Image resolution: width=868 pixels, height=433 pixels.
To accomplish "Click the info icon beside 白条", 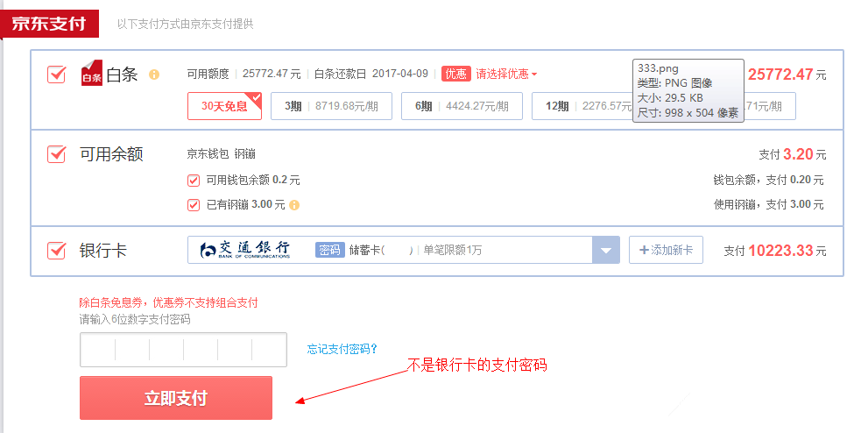I will pyautogui.click(x=154, y=75).
